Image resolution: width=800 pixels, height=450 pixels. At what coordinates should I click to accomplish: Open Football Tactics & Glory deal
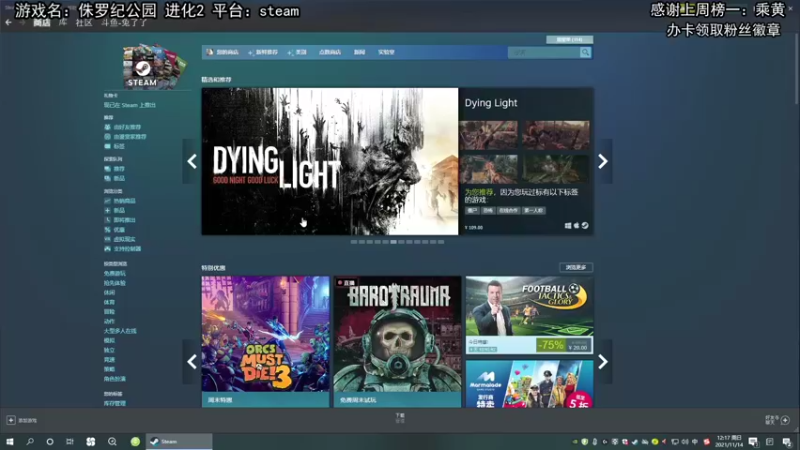(x=529, y=315)
